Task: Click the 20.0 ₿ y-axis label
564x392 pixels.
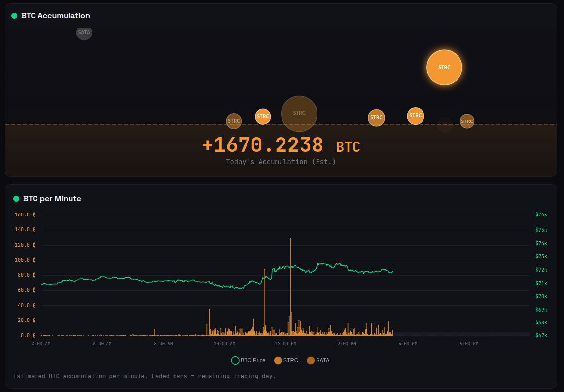Action: (x=26, y=320)
